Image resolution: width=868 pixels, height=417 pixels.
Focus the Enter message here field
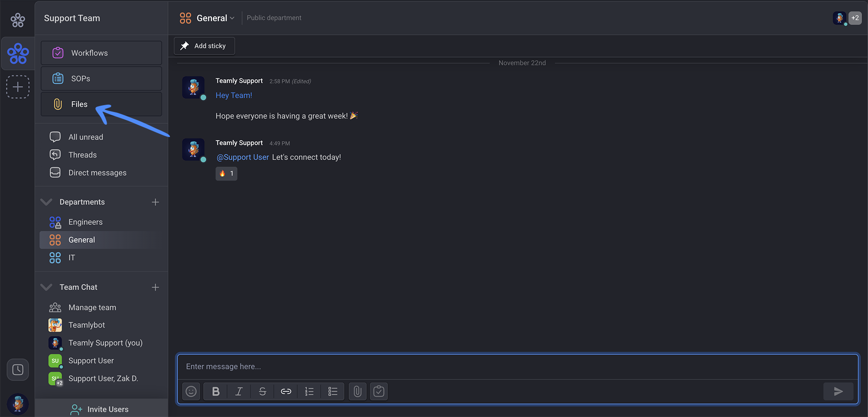518,366
